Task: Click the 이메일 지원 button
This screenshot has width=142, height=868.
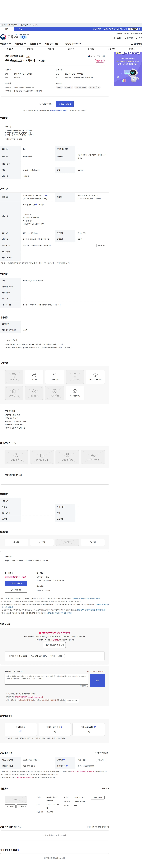Action: pos(16,590)
